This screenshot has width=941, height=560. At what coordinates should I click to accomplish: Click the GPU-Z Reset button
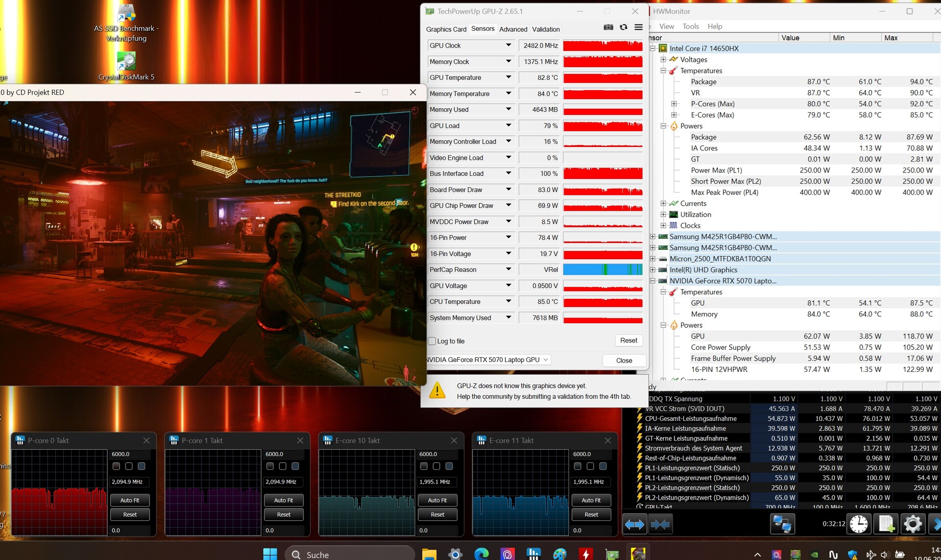click(628, 341)
